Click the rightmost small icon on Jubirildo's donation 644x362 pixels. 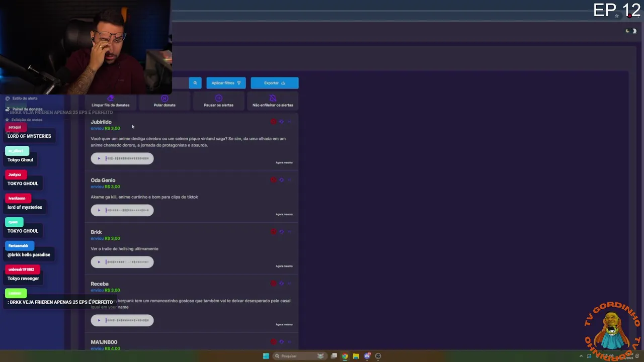(289, 122)
